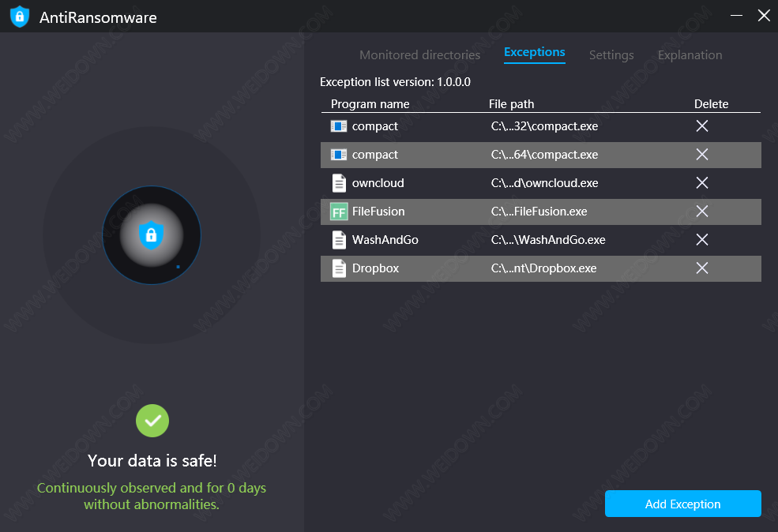
Task: Click the Exception list version 1.0.0.0 text
Action: 395,82
